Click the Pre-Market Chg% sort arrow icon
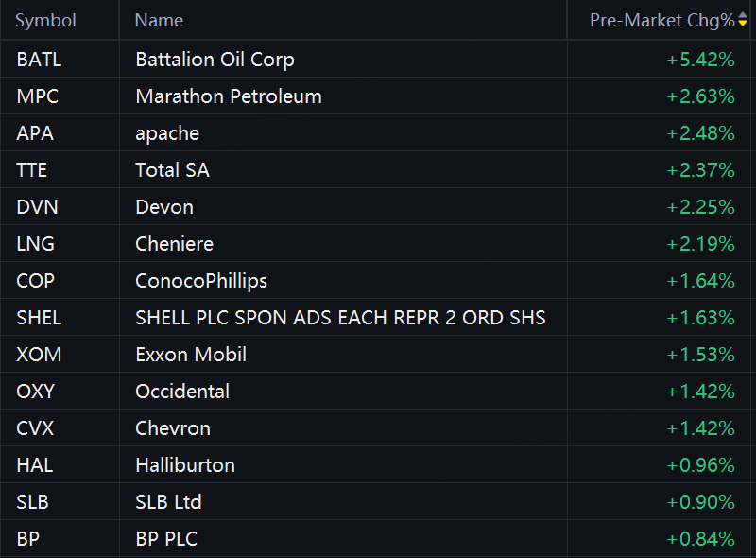 coord(743,21)
